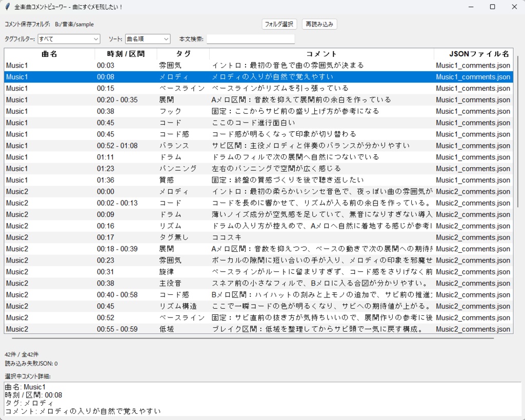Close the comment viewer window
This screenshot has height=420, width=525.
tap(514, 7)
